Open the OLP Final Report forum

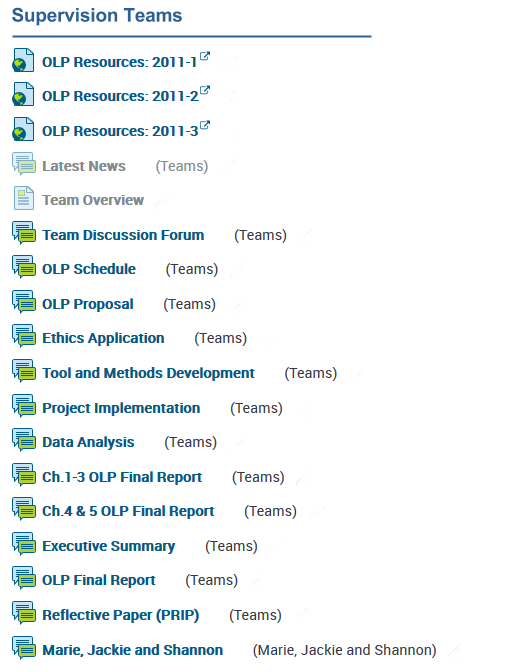99,580
